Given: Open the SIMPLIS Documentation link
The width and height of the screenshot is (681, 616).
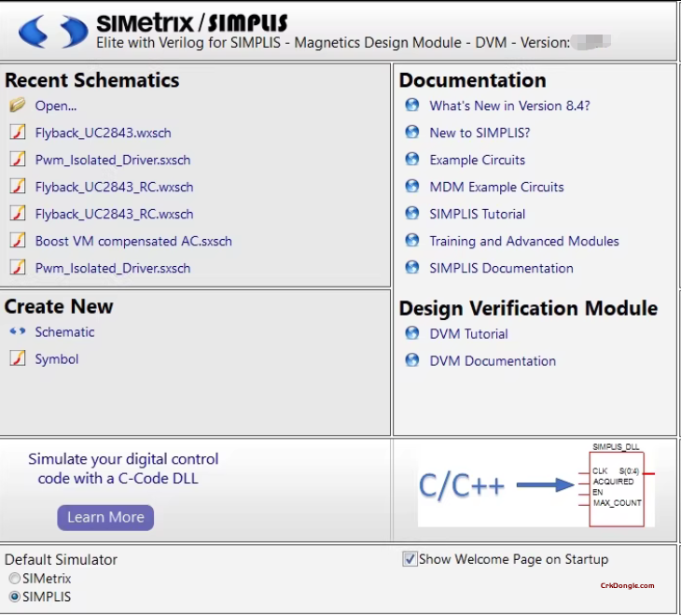Looking at the screenshot, I should [502, 268].
